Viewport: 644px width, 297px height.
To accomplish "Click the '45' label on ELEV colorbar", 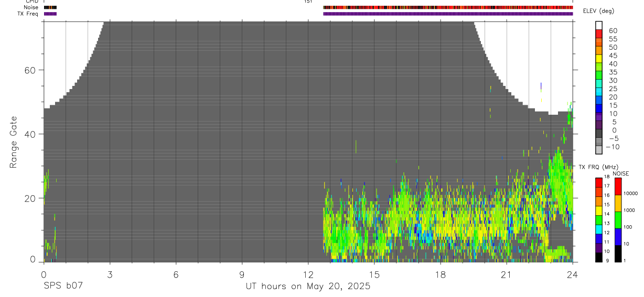I will (613, 56).
